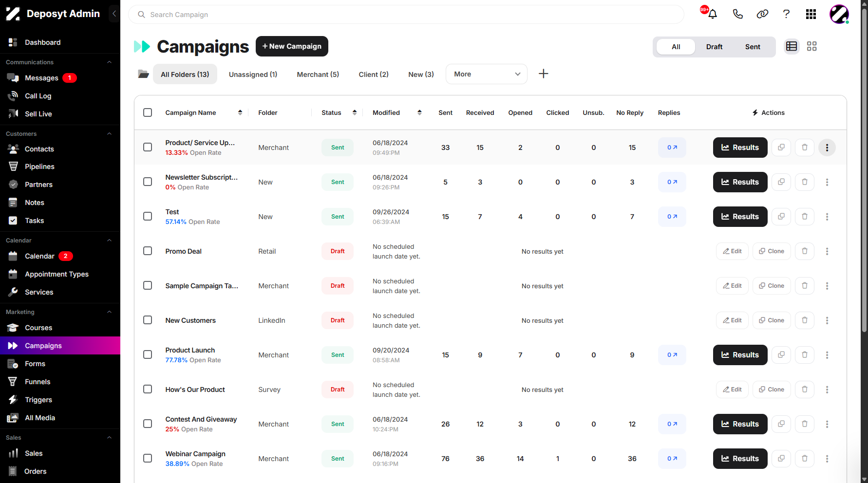The image size is (868, 483).
Task: View Results for Webinar Campaign
Action: tap(740, 459)
